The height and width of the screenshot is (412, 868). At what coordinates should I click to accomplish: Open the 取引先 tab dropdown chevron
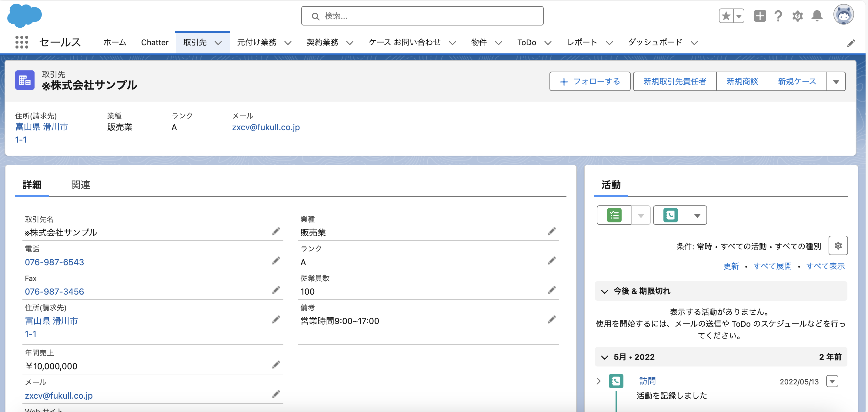click(x=218, y=43)
